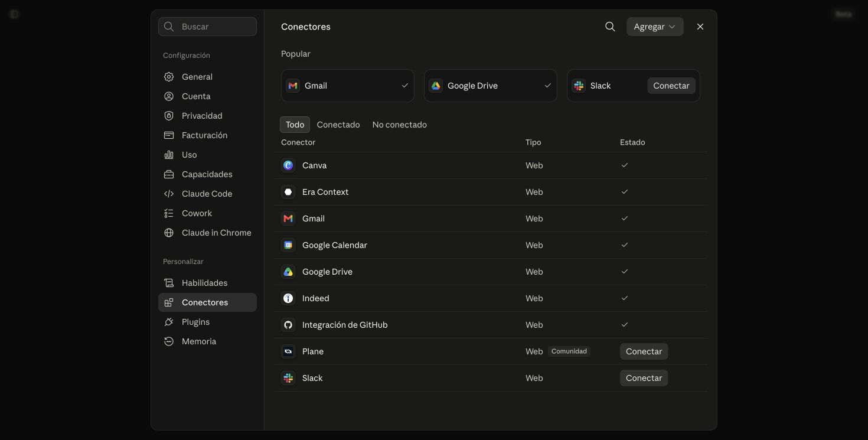This screenshot has height=440, width=868.
Task: Open Cuenta settings section
Action: click(207, 96)
